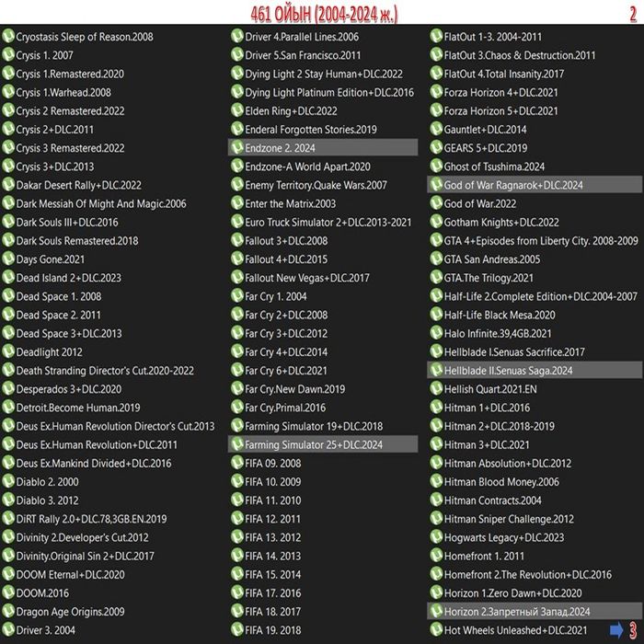This screenshot has width=644, height=644.
Task: Click the uTorrent icon beside Driver 4.Parallel Lines.2006
Action: pos(237,36)
